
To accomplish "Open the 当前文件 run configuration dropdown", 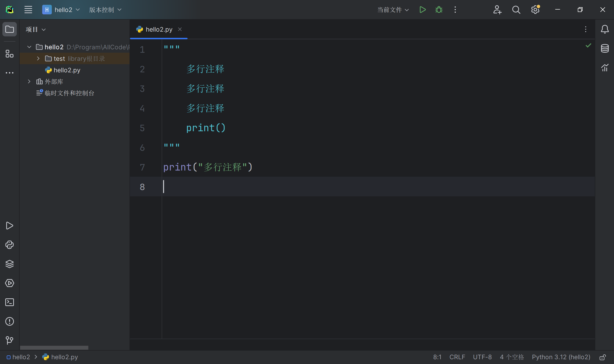I will [393, 10].
